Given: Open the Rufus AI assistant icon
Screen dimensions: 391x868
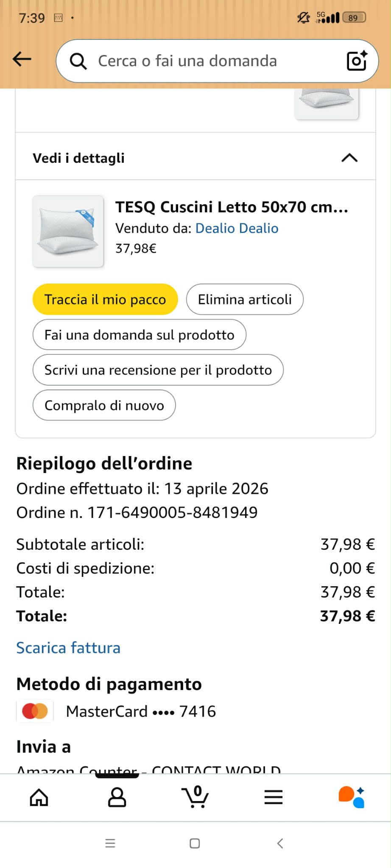Looking at the screenshot, I should pos(352,797).
